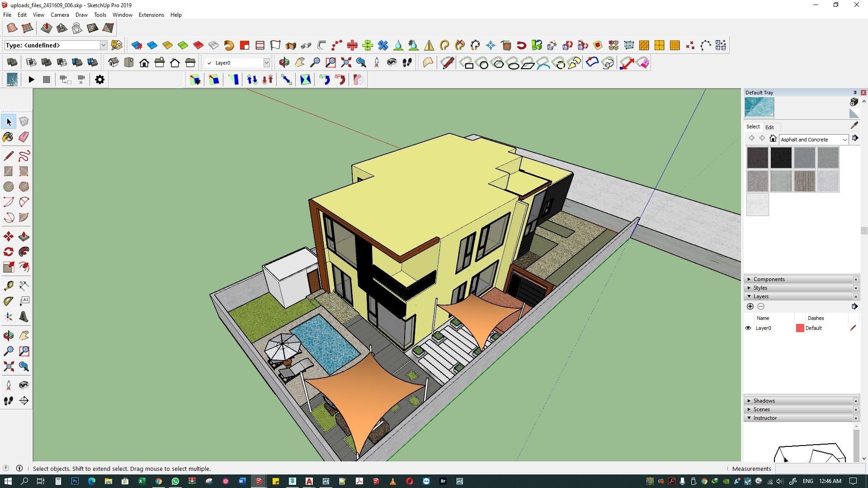Collapse the Layers panel

pyautogui.click(x=760, y=296)
